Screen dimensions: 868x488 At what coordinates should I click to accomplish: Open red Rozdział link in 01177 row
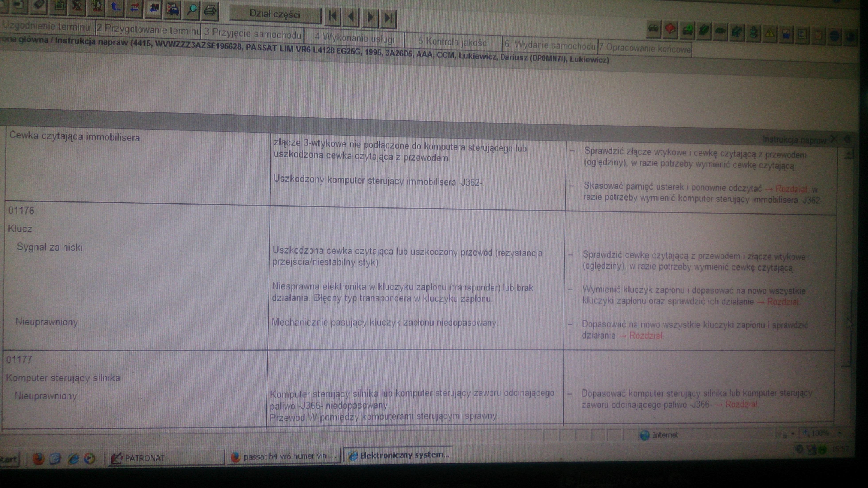tap(741, 404)
